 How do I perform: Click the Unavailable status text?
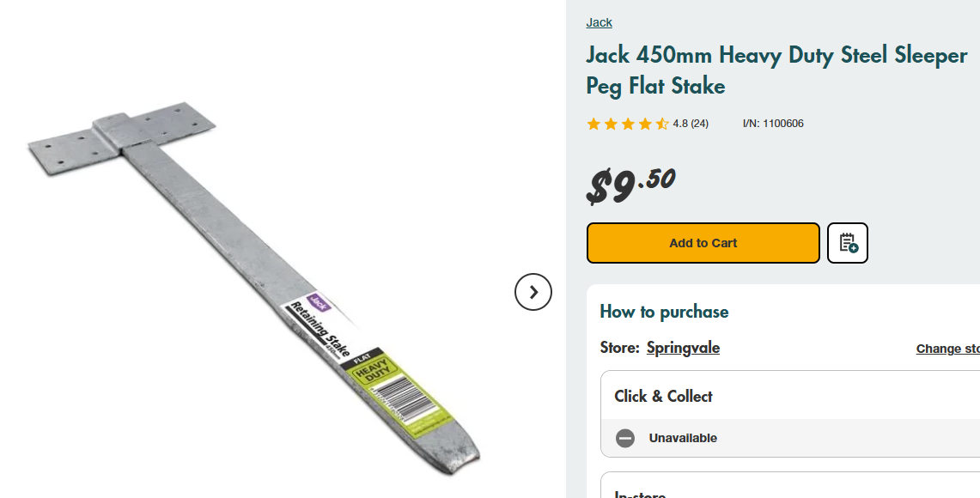click(683, 438)
